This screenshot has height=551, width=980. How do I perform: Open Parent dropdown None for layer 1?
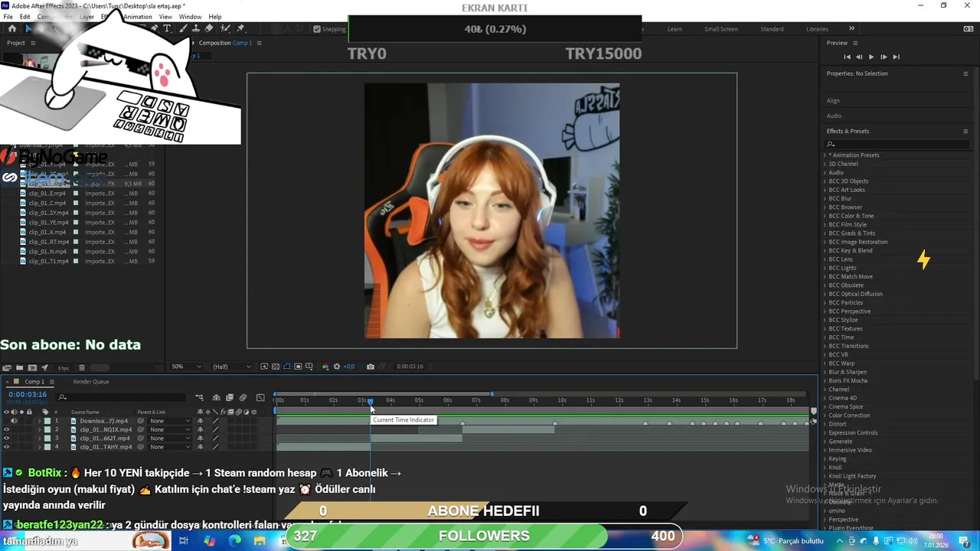pyautogui.click(x=169, y=421)
